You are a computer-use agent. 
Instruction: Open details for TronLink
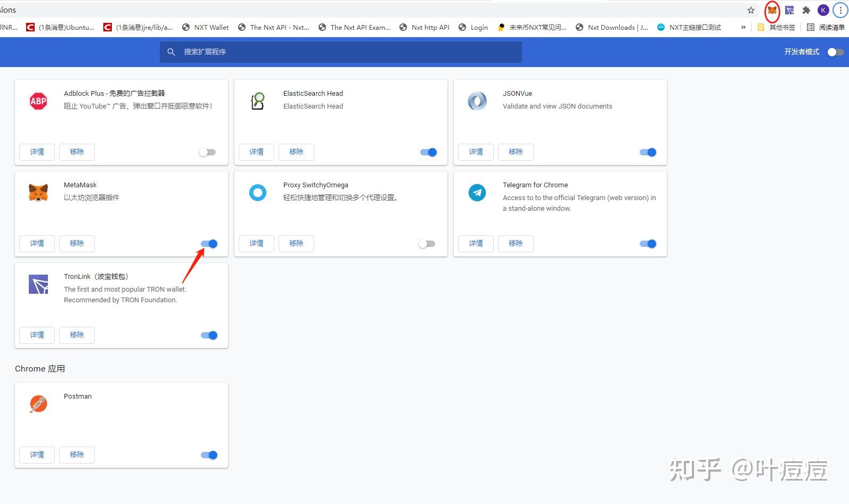click(x=37, y=335)
